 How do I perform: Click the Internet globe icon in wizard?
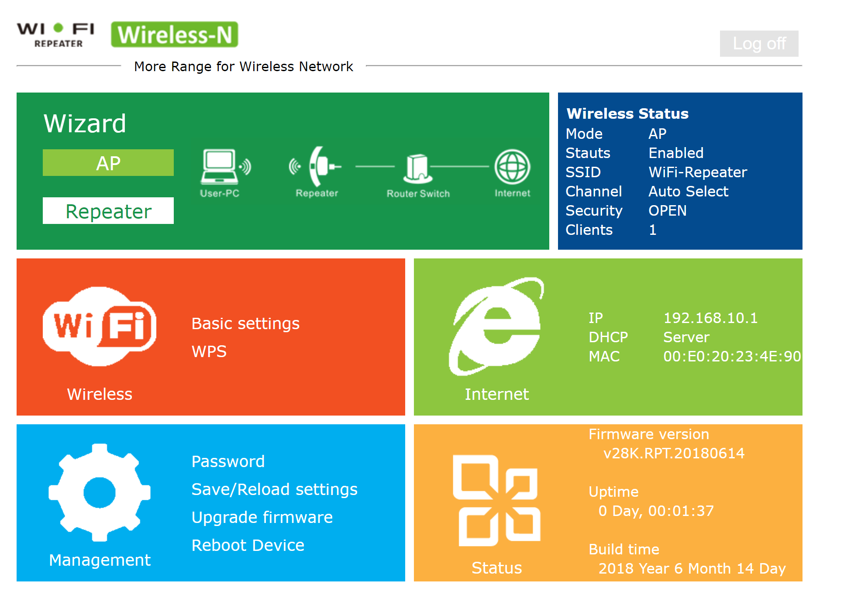point(512,167)
